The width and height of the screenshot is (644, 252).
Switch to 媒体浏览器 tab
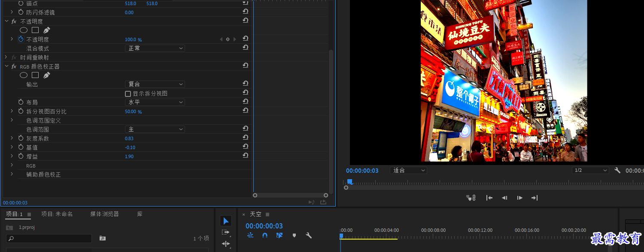pyautogui.click(x=104, y=214)
